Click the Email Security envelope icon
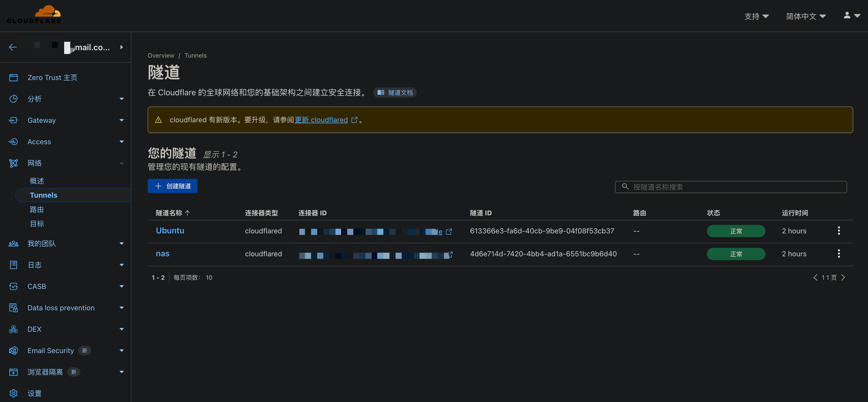Screen dimensions: 868x402 click(x=13, y=350)
